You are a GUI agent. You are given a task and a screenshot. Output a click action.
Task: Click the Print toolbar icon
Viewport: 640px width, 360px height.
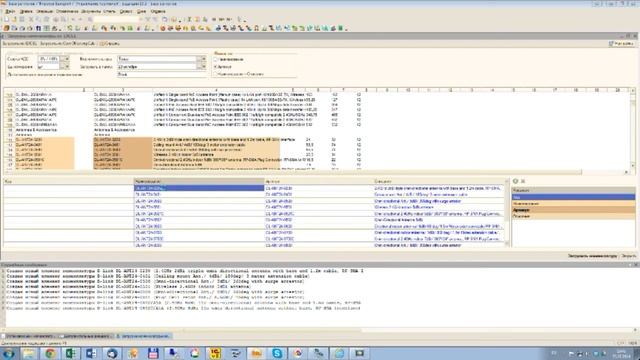(x=56, y=19)
